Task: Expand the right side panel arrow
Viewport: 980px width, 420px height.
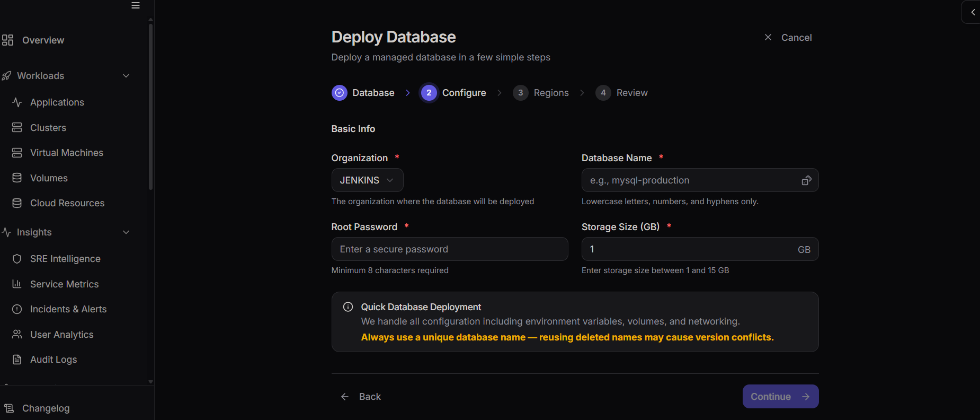Action: (x=973, y=12)
